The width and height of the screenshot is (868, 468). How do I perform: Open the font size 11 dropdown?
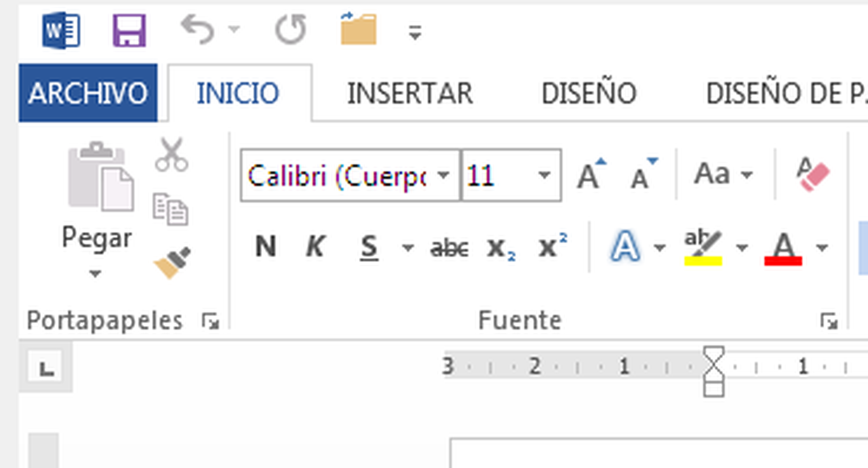(x=544, y=175)
